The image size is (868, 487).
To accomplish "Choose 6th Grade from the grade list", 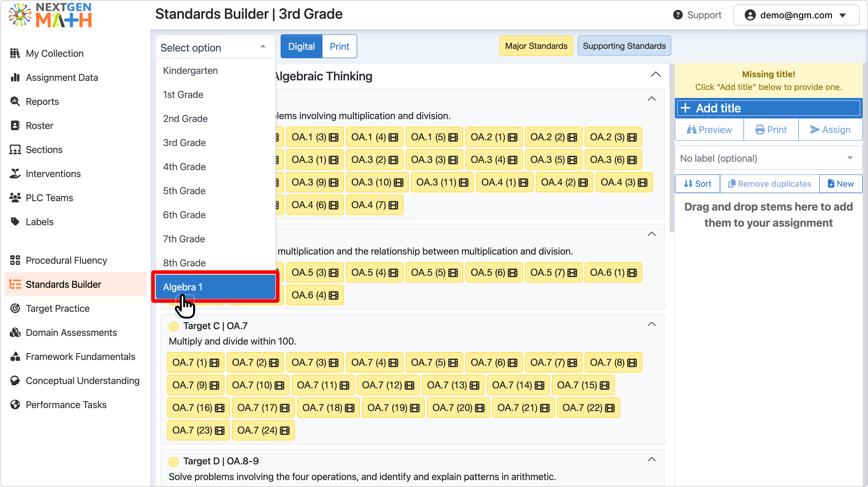I will click(215, 215).
